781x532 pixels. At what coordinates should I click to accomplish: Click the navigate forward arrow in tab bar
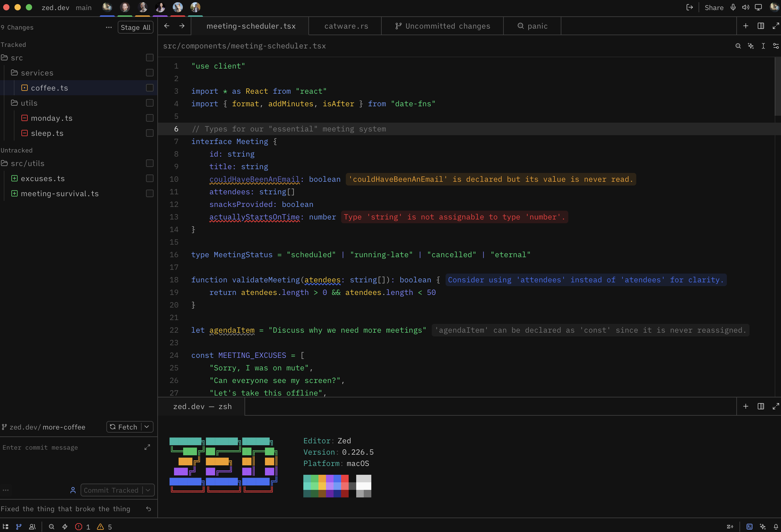(x=182, y=26)
